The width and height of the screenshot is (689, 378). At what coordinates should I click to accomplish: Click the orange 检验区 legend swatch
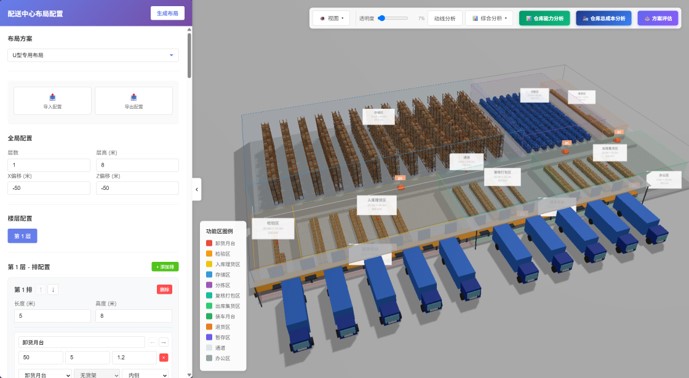[x=209, y=254]
